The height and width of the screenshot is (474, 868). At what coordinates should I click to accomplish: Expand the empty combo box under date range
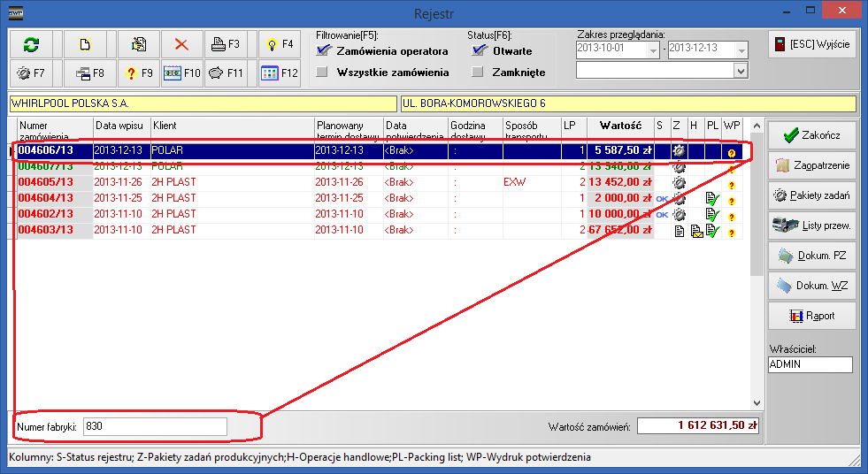pyautogui.click(x=741, y=70)
